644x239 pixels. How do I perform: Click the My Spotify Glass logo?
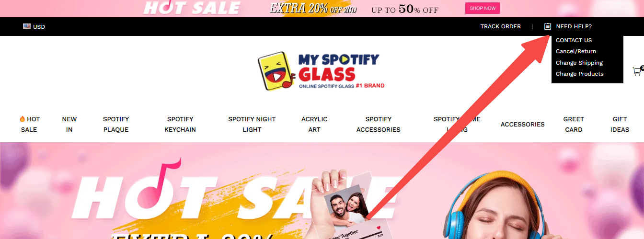[x=321, y=71]
